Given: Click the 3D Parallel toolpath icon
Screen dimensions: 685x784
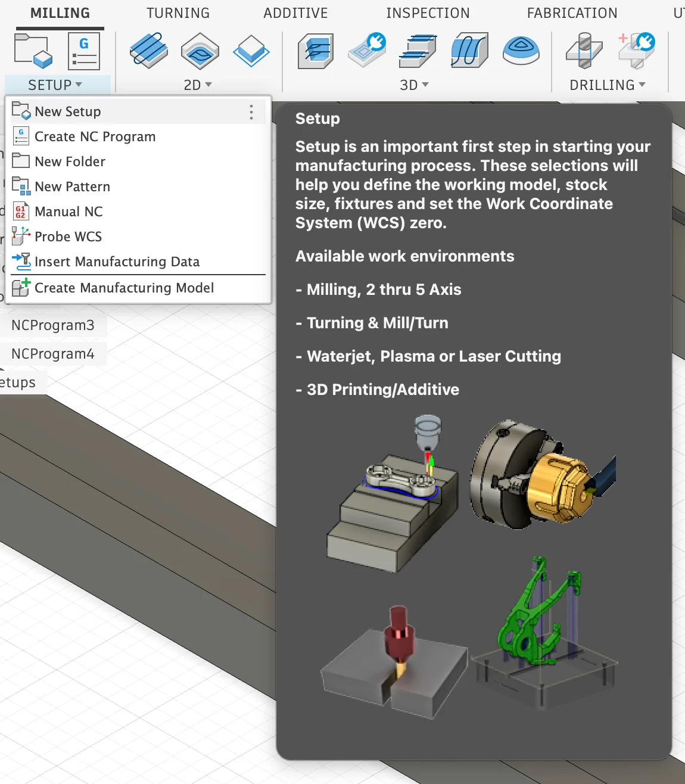Looking at the screenshot, I should [418, 51].
